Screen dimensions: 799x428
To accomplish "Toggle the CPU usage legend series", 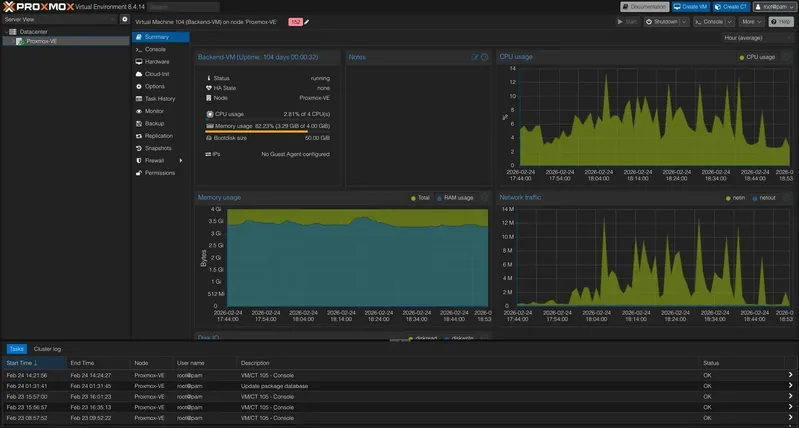I will [x=757, y=57].
